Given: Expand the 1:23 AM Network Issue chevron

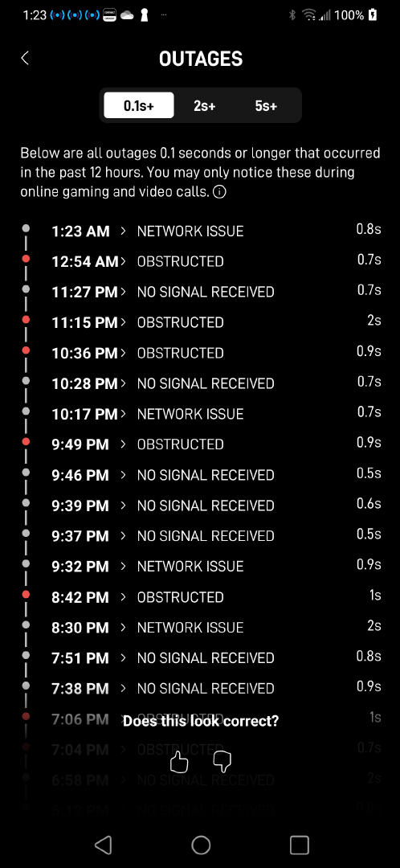Looking at the screenshot, I should pos(124,231).
